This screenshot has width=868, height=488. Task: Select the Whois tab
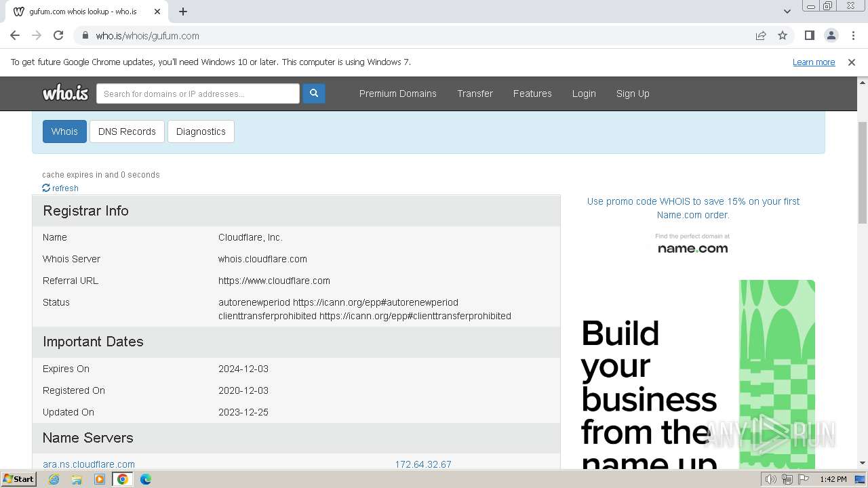click(x=64, y=131)
